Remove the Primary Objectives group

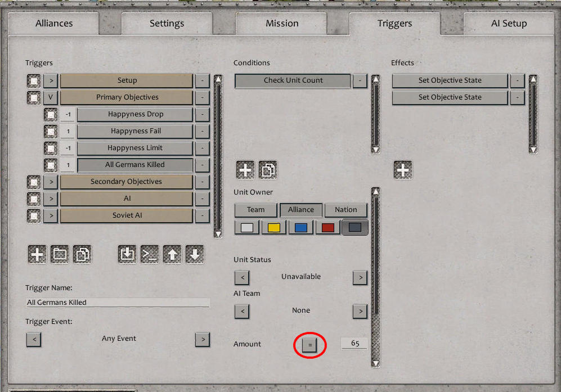coord(203,98)
